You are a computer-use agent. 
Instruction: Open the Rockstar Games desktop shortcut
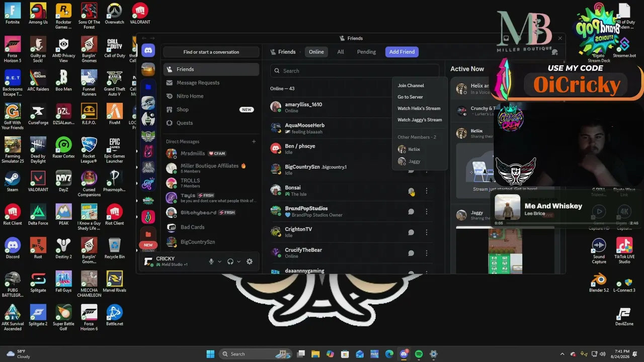[x=63, y=16]
